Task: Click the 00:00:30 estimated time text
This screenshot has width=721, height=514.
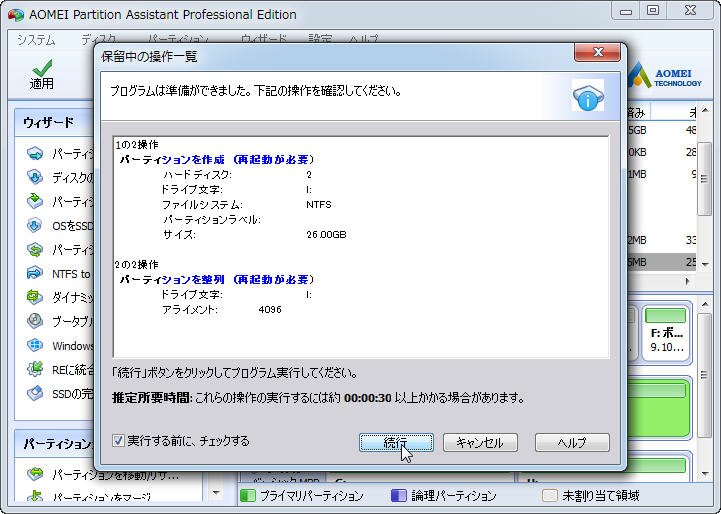Action: tap(367, 398)
